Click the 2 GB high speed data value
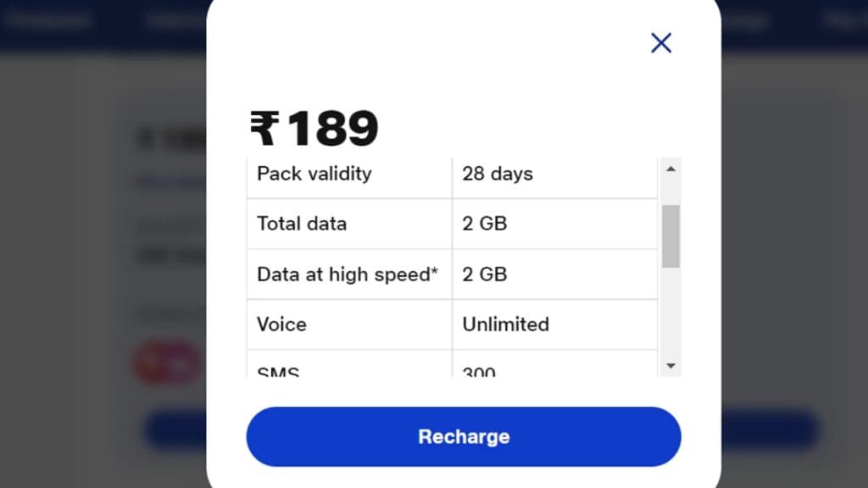The height and width of the screenshot is (488, 868). click(x=485, y=274)
